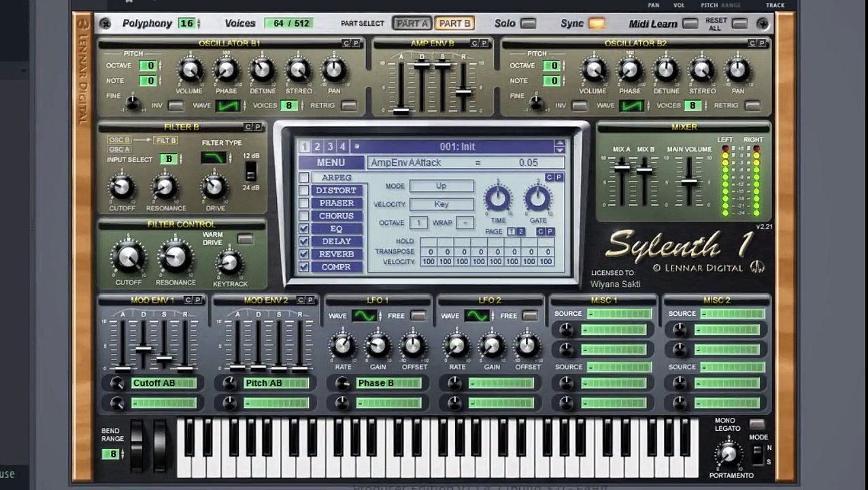Toggle the Solo button
The width and height of the screenshot is (868, 490).
tap(528, 24)
